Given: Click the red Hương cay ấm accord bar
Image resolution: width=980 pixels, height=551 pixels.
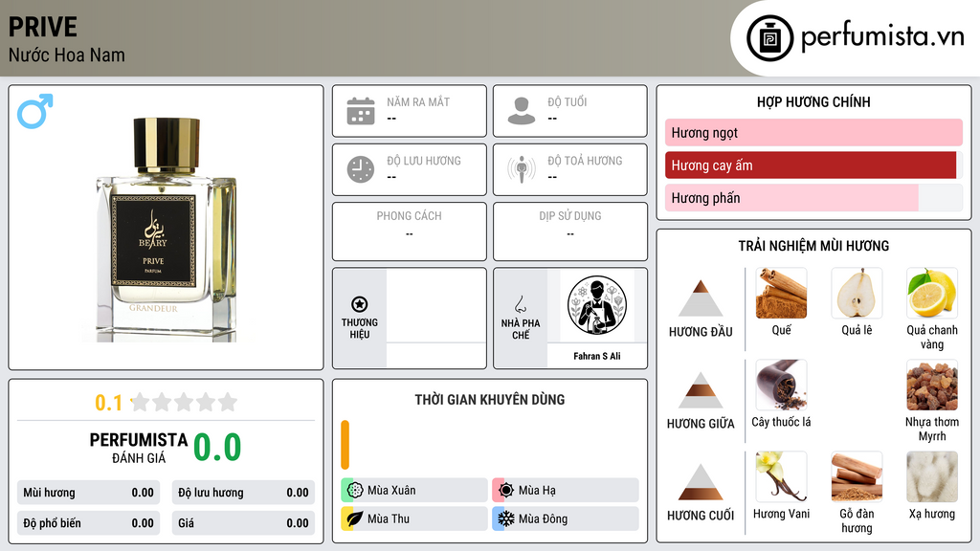Looking at the screenshot, I should (x=811, y=165).
